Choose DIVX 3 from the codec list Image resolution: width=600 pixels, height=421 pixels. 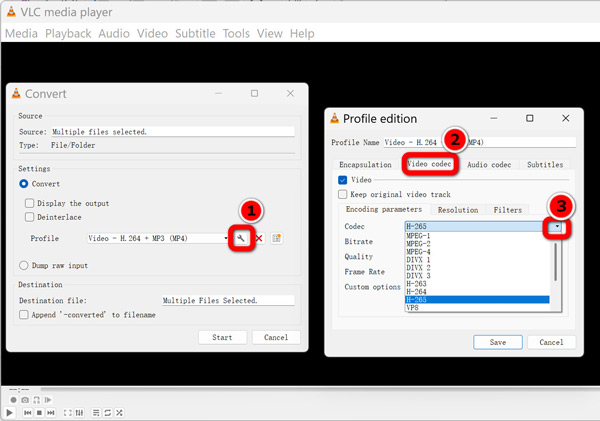point(477,276)
